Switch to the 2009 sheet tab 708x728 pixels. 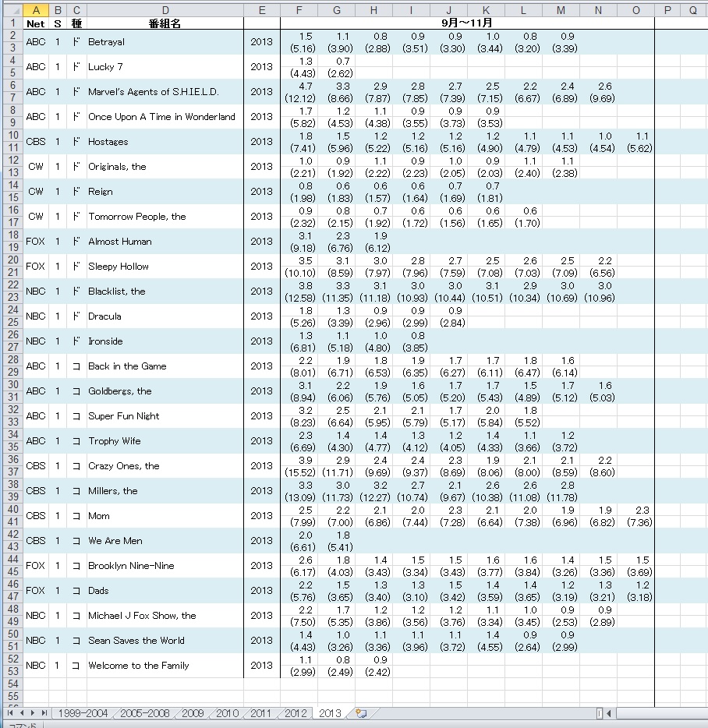(193, 713)
